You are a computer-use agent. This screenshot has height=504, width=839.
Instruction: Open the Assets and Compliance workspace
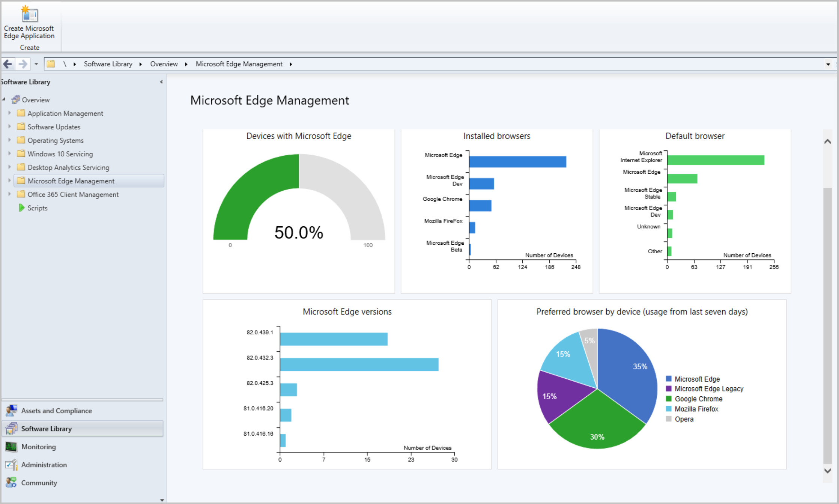[x=56, y=411]
